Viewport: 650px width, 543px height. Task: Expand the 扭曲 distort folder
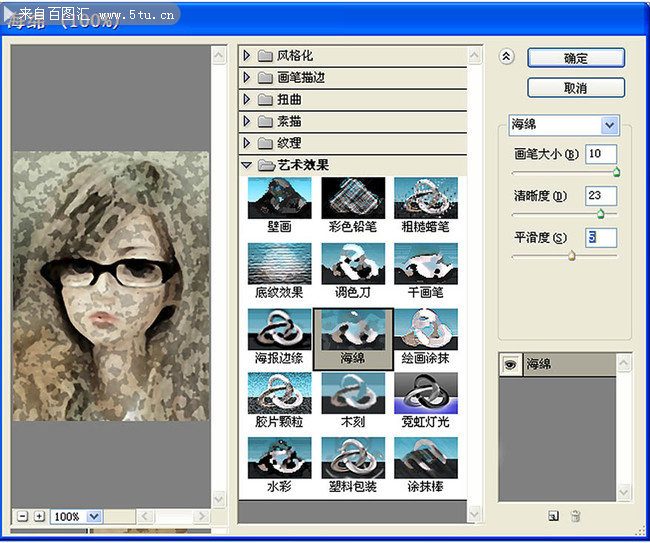(247, 99)
